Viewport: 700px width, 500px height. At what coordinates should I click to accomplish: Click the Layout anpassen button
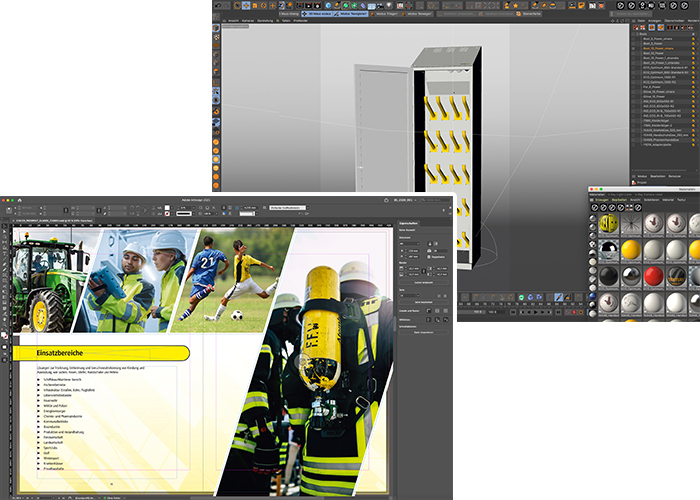(x=424, y=283)
